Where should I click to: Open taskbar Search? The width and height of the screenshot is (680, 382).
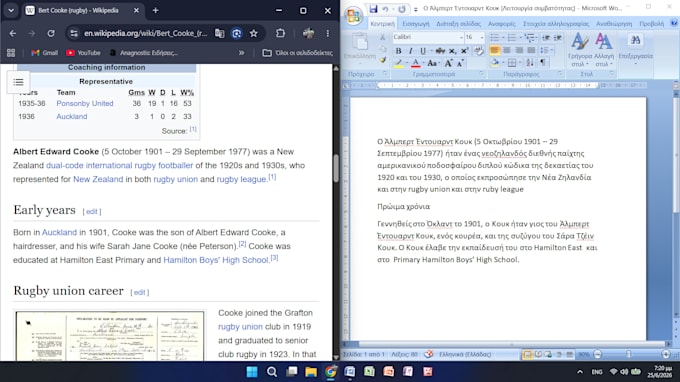tap(272, 372)
